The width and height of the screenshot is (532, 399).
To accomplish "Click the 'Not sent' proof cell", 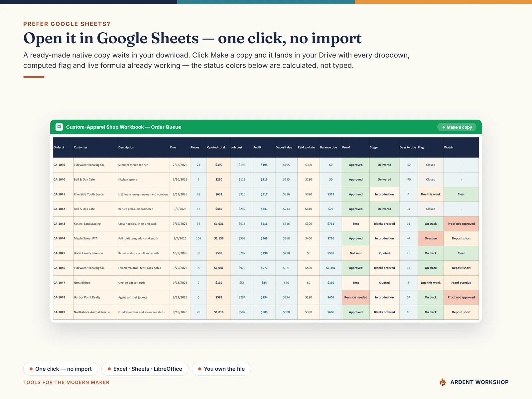I will [x=355, y=253].
